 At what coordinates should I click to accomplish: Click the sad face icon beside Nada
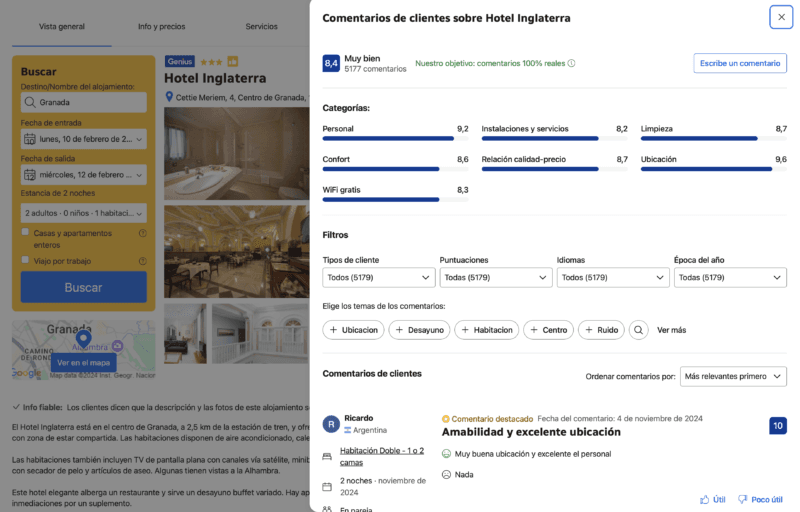(446, 475)
